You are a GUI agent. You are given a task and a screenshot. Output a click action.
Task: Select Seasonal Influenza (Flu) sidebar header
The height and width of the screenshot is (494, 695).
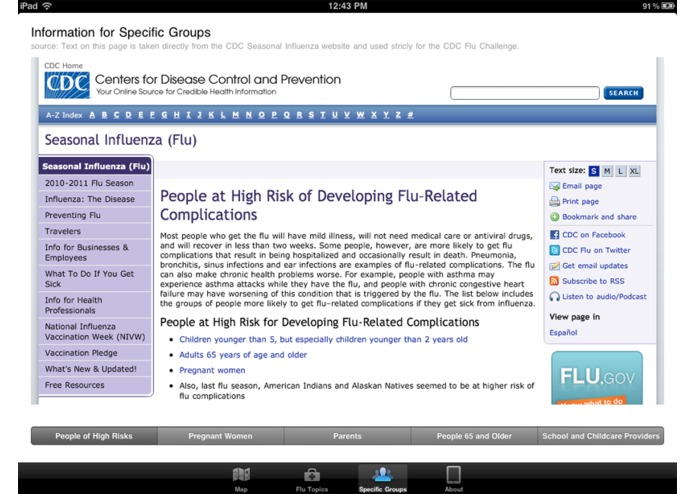coord(96,167)
